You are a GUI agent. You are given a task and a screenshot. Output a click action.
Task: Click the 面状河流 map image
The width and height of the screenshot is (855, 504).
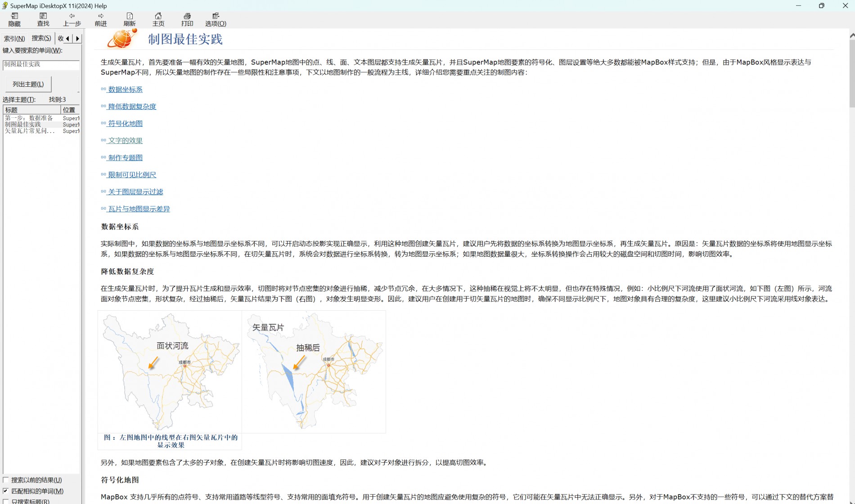tap(170, 371)
